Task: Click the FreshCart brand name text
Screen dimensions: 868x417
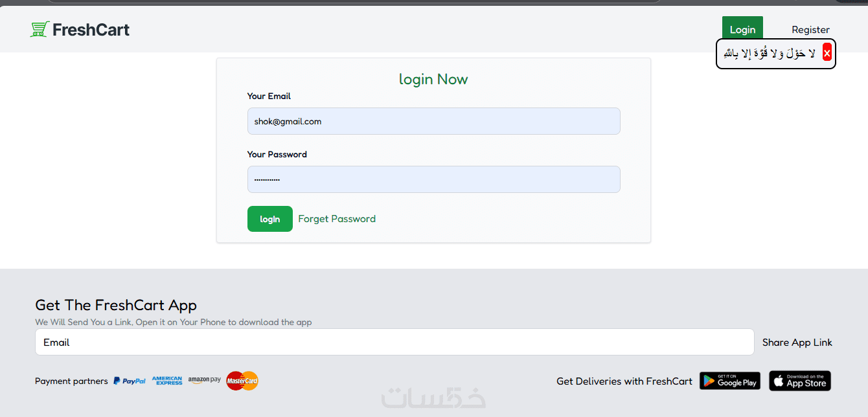Action: tap(91, 30)
